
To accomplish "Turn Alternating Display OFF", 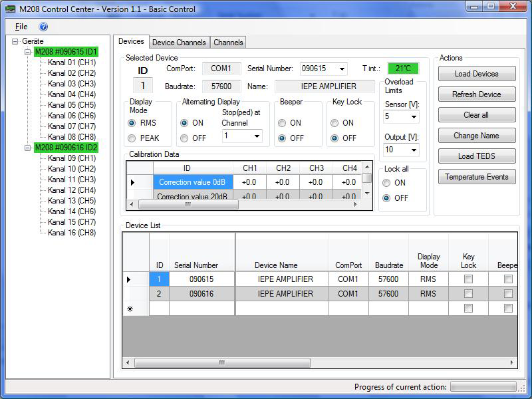I will click(x=184, y=138).
